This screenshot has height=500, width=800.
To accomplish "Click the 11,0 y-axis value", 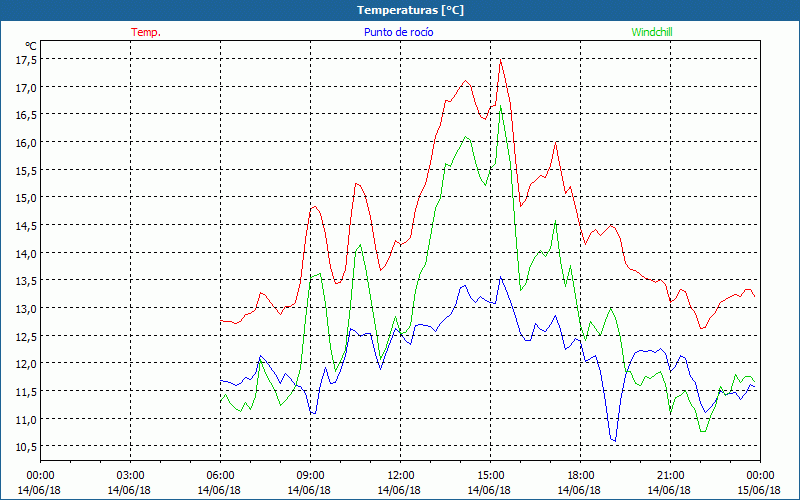I will click(x=26, y=419).
